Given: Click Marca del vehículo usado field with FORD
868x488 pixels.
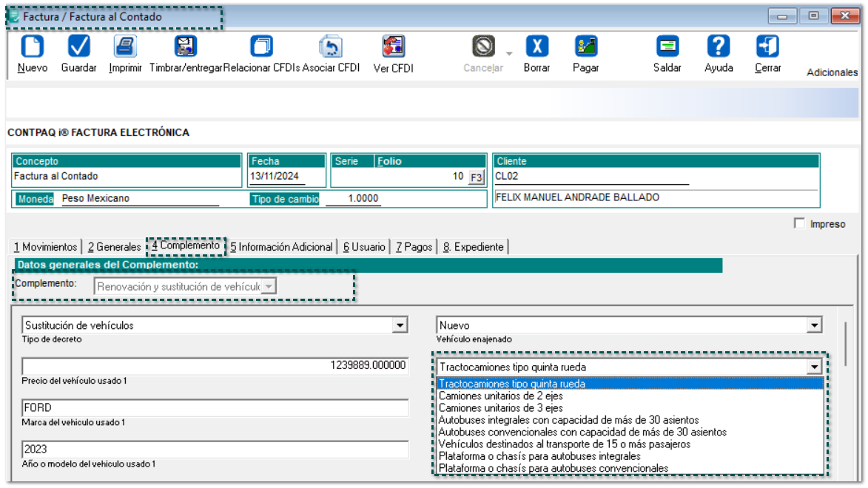Looking at the screenshot, I should coord(215,407).
